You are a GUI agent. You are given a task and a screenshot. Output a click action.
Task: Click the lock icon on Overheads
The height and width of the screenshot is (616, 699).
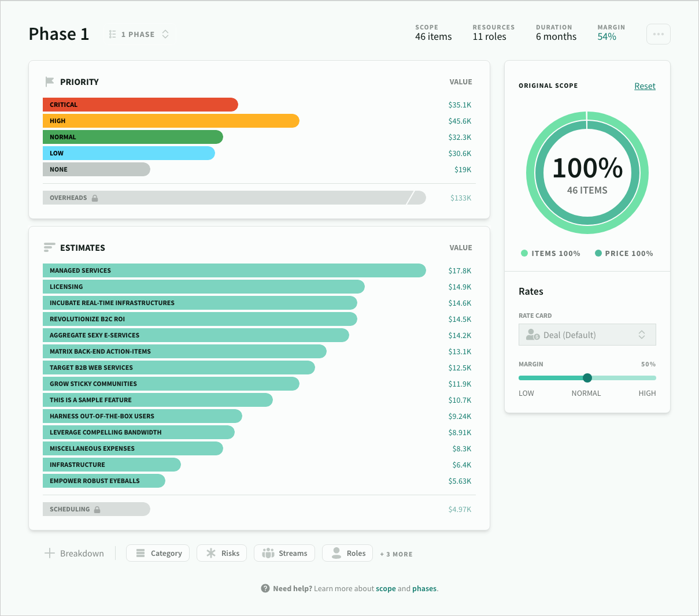click(x=95, y=198)
